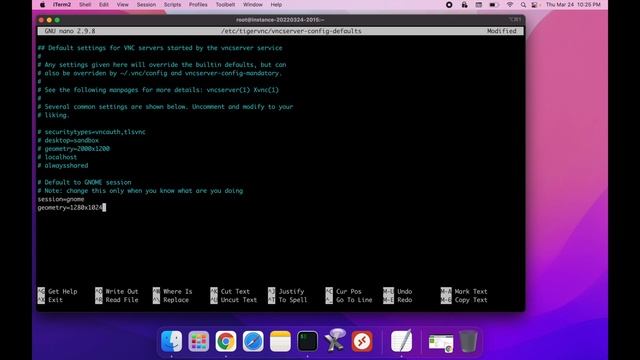Launch Google Chrome from the Dock
The image size is (640, 360).
click(x=226, y=341)
